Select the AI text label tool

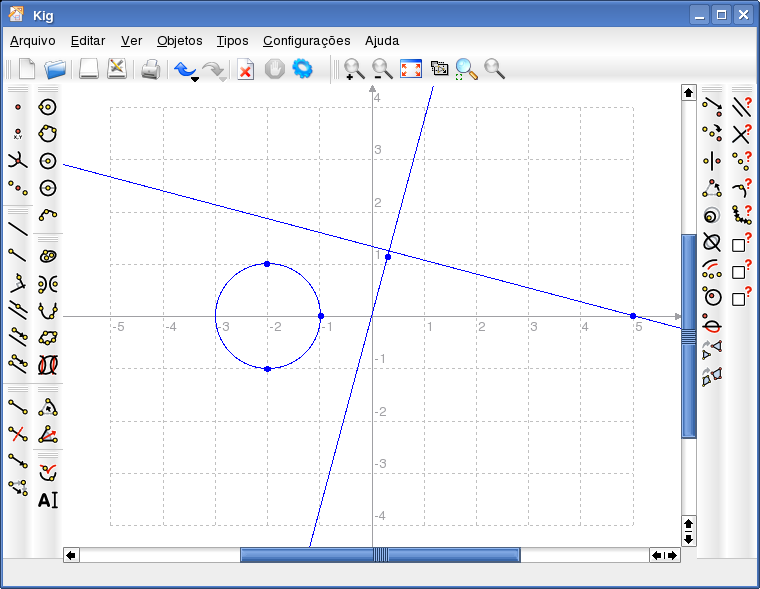[48, 500]
